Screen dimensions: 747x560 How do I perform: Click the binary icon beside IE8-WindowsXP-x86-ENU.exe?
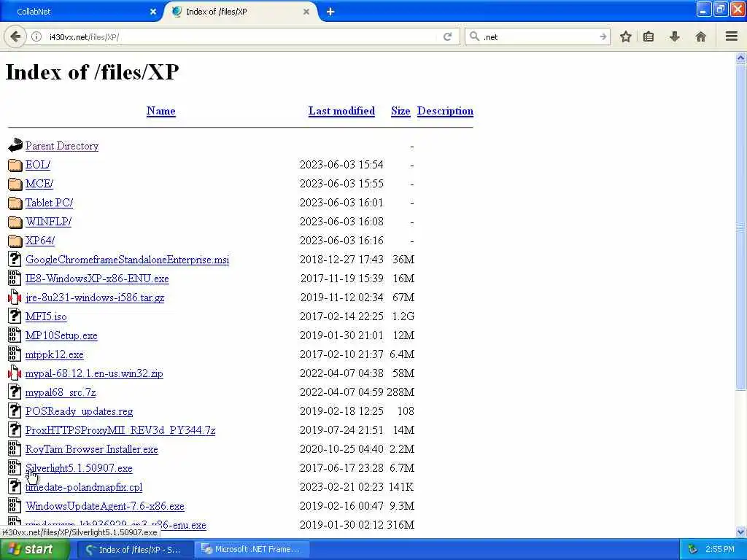point(15,278)
